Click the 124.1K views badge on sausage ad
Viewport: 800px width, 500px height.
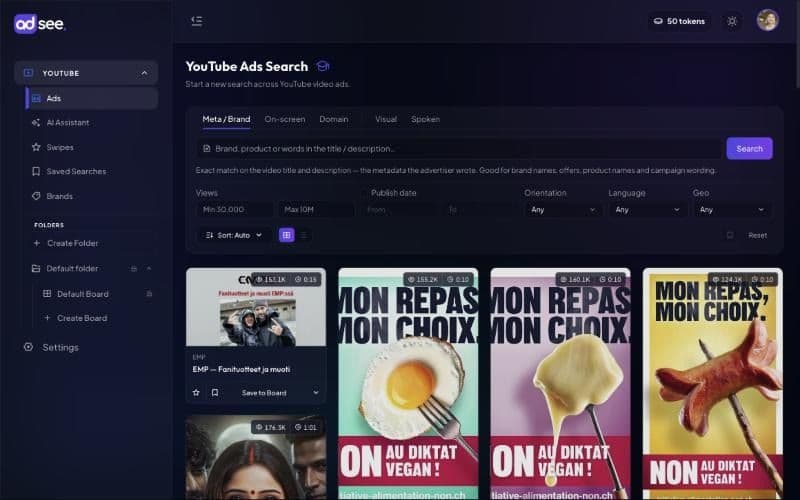(728, 280)
